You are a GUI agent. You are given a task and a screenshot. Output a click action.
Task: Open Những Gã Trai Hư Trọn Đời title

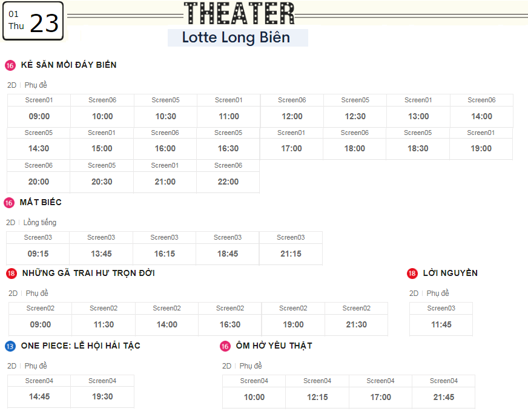click(x=88, y=273)
